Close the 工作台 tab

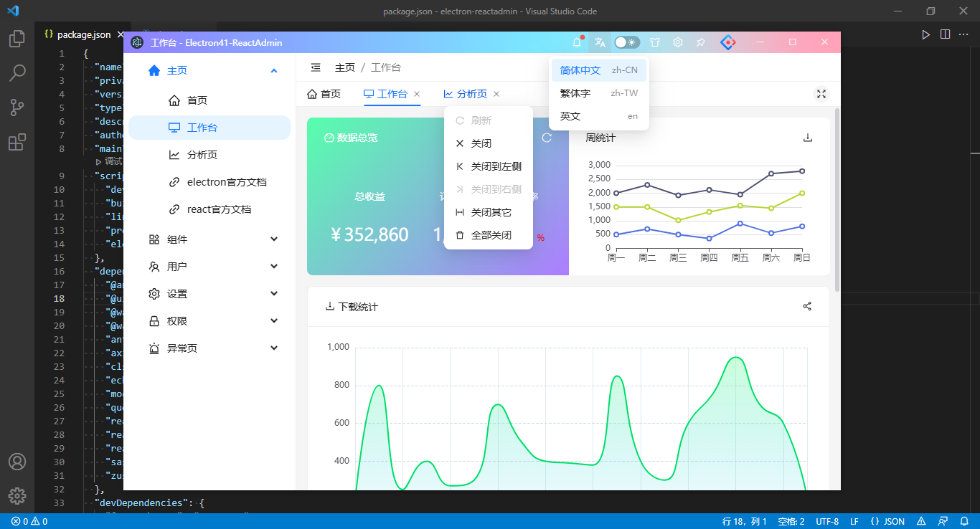[x=417, y=94]
